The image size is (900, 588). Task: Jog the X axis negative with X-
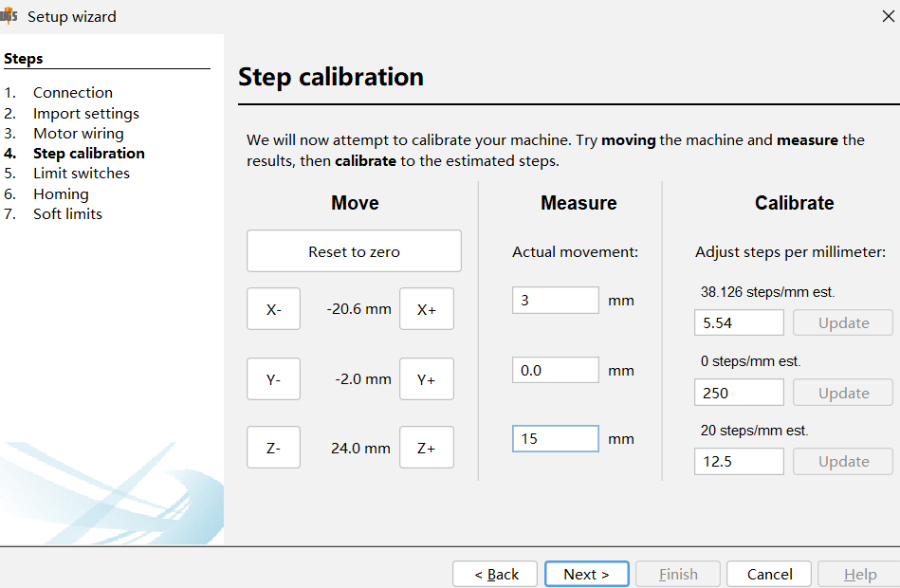[x=273, y=309]
